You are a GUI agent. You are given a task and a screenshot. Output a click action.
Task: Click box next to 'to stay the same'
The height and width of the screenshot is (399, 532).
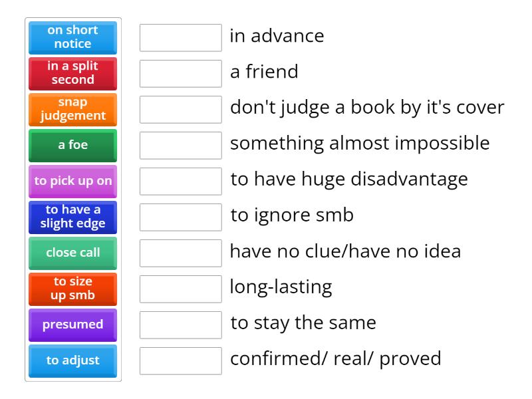(180, 325)
